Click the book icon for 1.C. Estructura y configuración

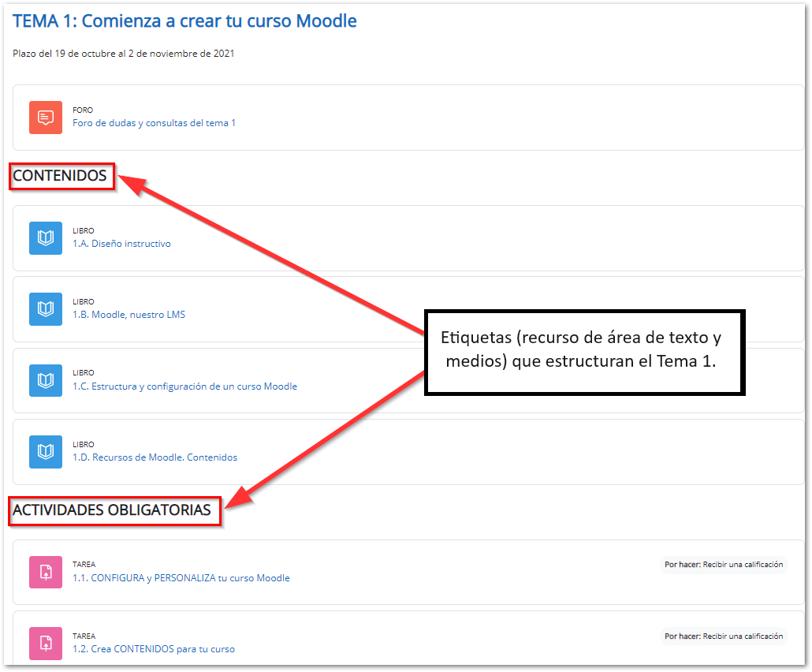tap(46, 380)
